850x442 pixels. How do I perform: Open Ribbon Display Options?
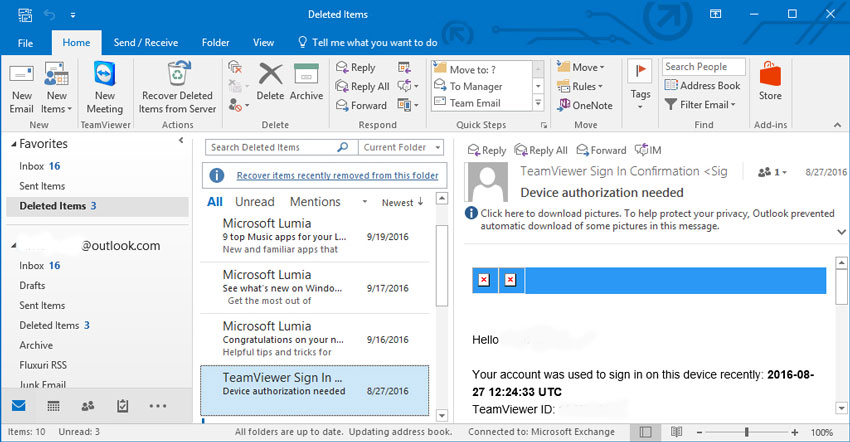pos(716,14)
